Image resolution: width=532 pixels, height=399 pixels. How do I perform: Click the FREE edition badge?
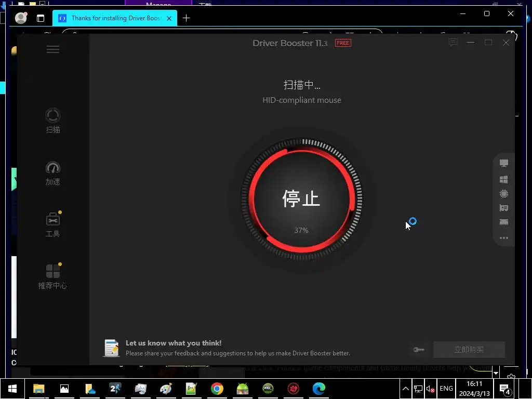pyautogui.click(x=343, y=43)
